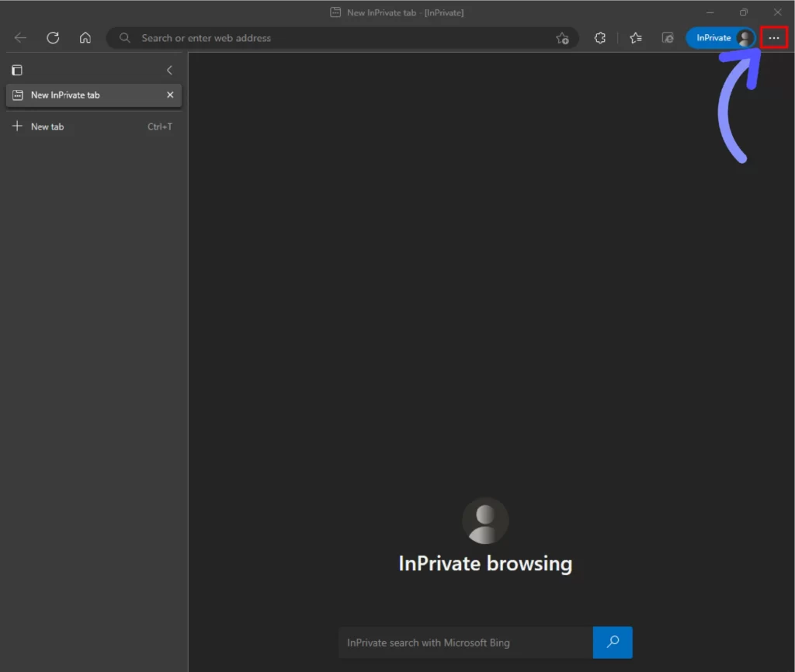Go to the Home page icon
The height and width of the screenshot is (672, 795).
click(85, 38)
